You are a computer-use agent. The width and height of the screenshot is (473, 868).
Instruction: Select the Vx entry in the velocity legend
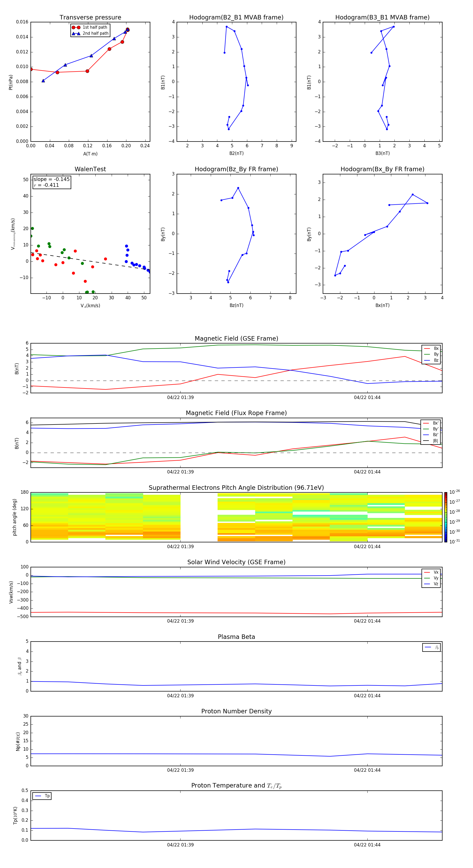(431, 573)
